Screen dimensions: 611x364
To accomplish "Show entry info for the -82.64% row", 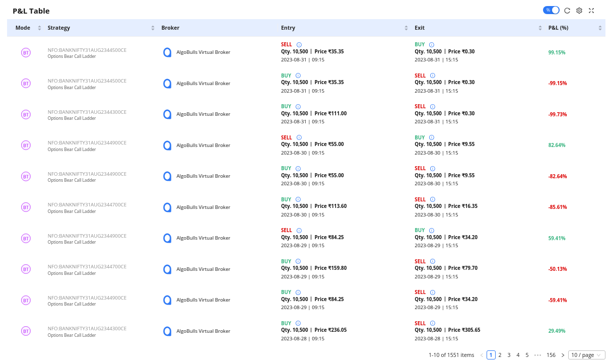I will point(298,169).
